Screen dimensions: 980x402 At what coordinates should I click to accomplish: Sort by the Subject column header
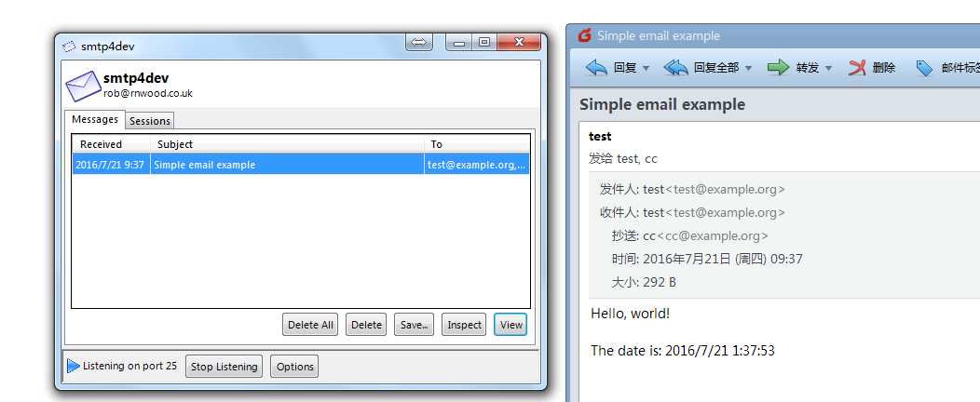pos(287,144)
